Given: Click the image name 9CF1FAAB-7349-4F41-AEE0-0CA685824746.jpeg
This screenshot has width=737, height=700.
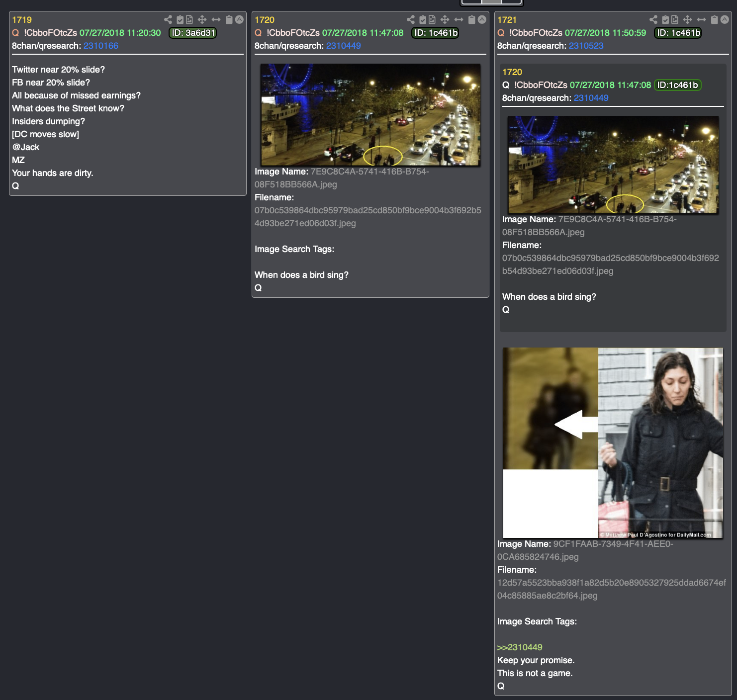Looking at the screenshot, I should [x=585, y=550].
